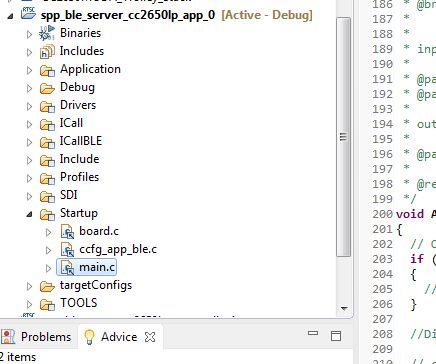This screenshot has width=436, height=364.
Task: Click the scrollbar down arrow in project explorer
Action: [x=344, y=308]
